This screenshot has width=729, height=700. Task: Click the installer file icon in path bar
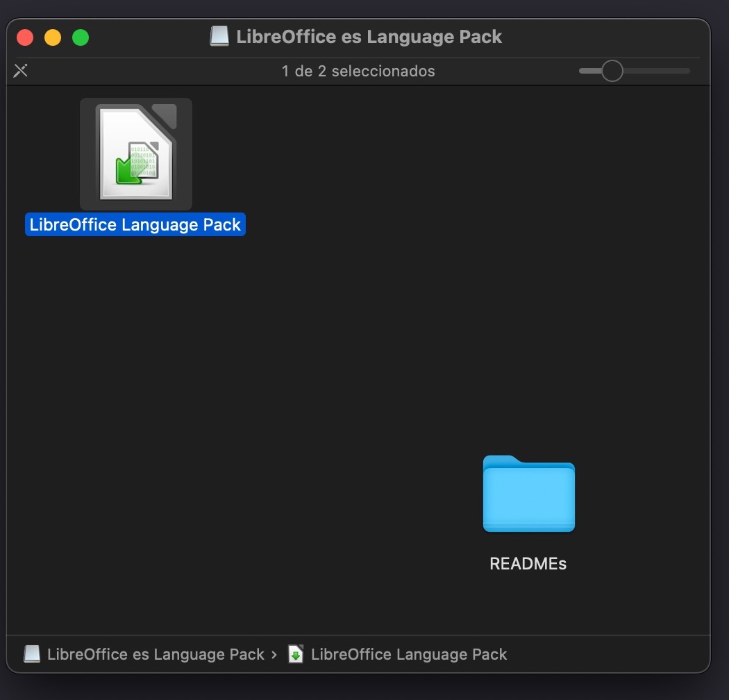coord(296,654)
